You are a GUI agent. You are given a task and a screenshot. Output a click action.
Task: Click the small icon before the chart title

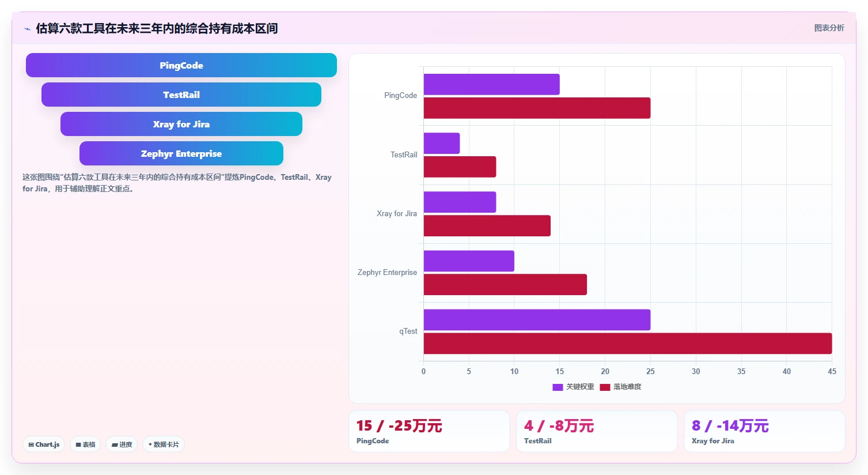pyautogui.click(x=27, y=29)
